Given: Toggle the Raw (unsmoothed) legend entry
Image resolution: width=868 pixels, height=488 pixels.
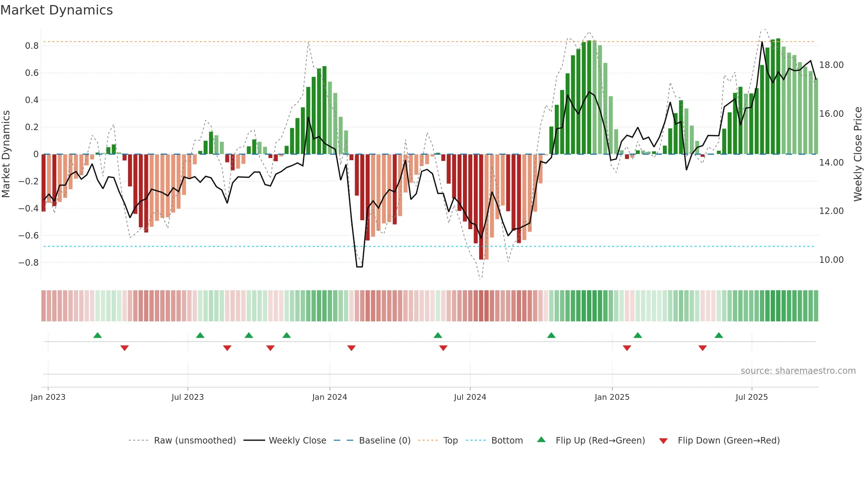Looking at the screenshot, I should point(182,440).
